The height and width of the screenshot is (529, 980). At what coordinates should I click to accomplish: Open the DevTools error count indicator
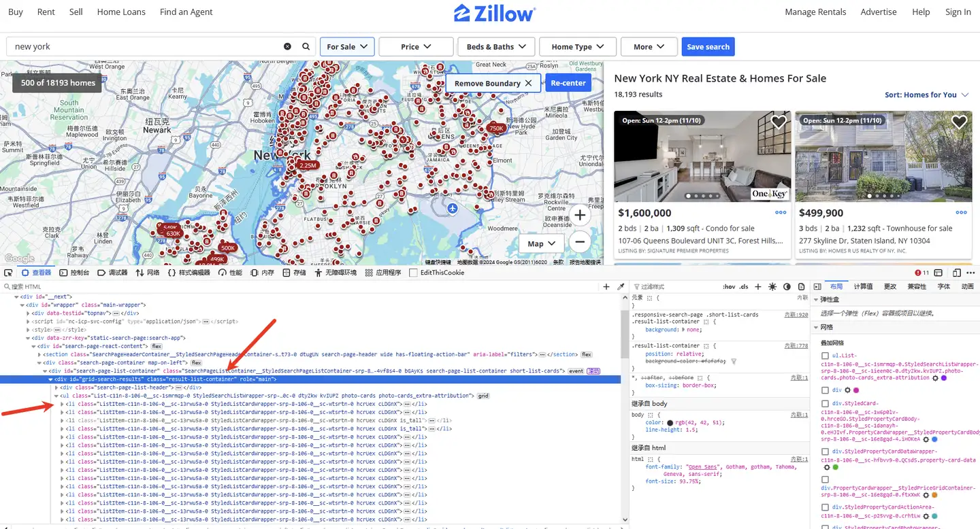922,273
